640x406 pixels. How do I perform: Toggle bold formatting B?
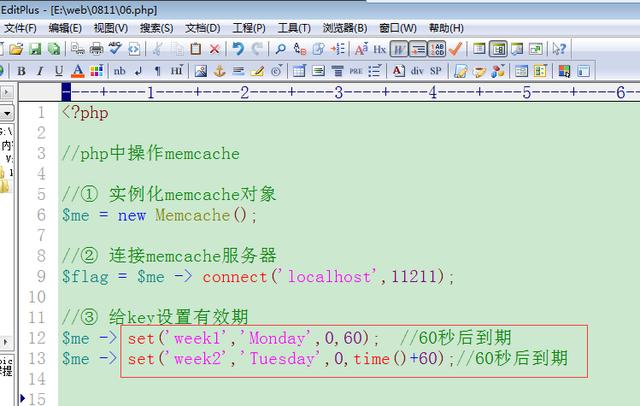(x=22, y=71)
